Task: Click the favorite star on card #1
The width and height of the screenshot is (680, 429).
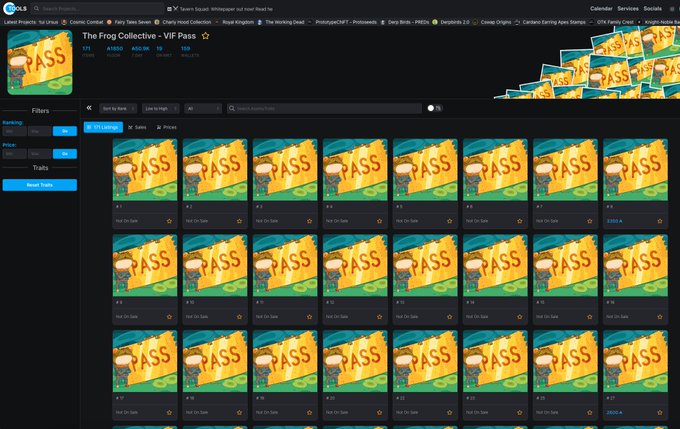Action: point(169,221)
